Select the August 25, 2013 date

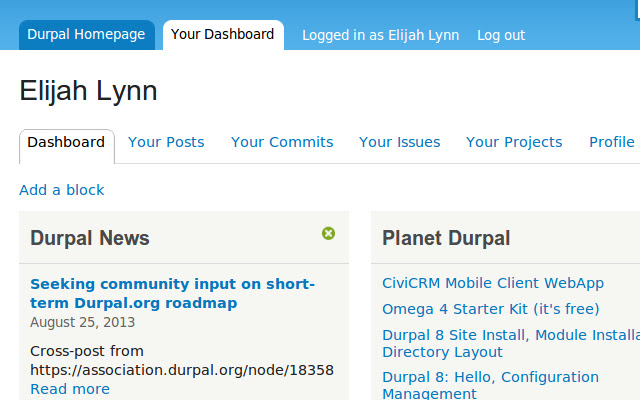[82, 322]
